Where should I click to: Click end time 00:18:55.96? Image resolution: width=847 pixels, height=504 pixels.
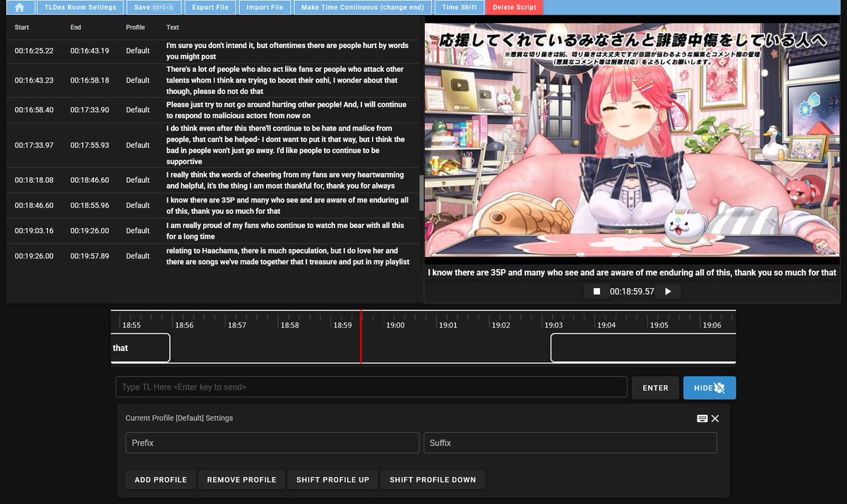[x=90, y=205]
